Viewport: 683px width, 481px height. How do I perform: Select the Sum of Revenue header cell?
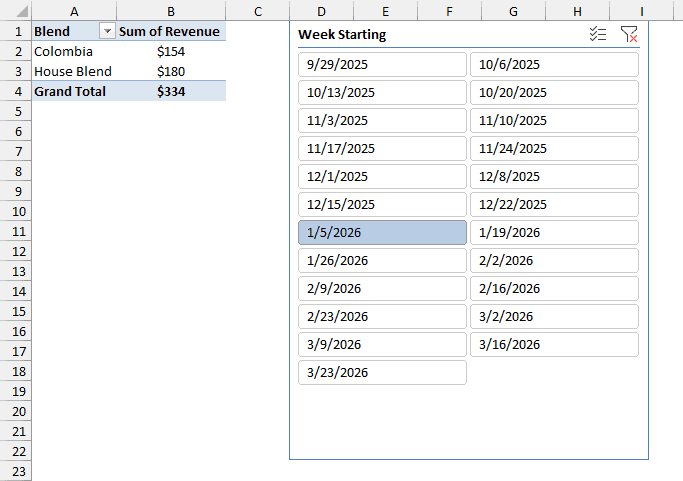pyautogui.click(x=171, y=31)
